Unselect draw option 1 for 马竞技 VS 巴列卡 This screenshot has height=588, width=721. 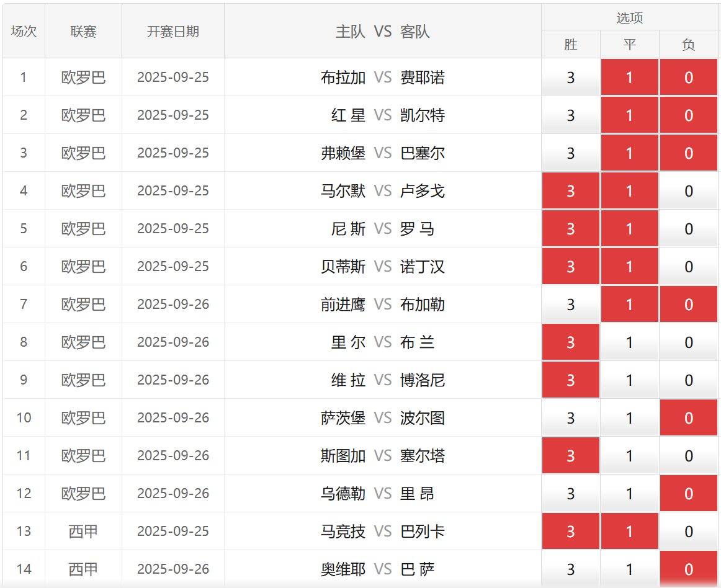tap(629, 532)
